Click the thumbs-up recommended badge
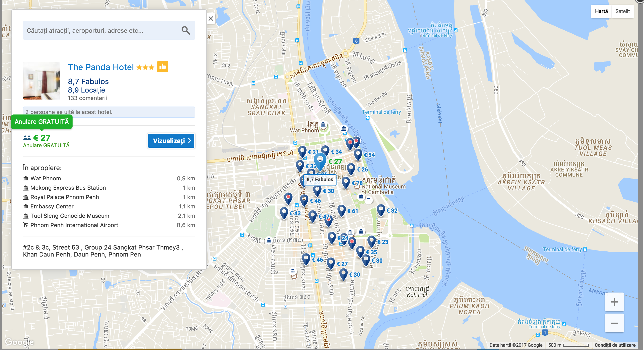Viewport: 644px width, 350px height. coord(162,67)
